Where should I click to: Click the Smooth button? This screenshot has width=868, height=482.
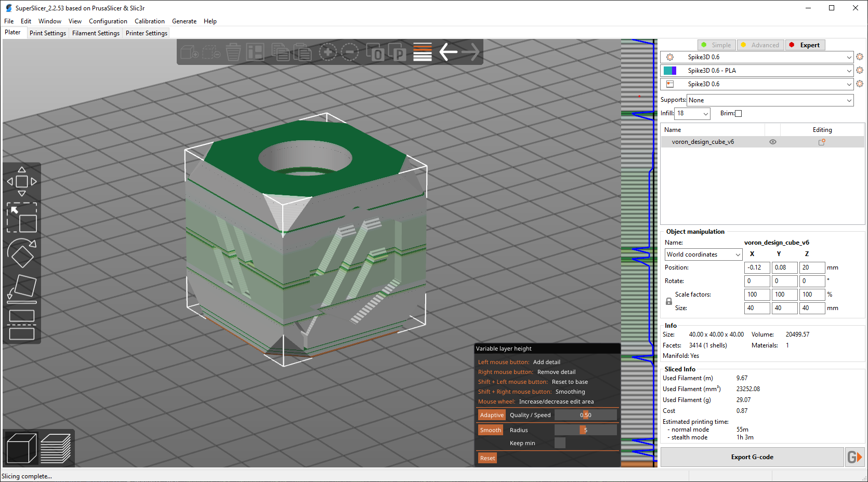coord(491,430)
